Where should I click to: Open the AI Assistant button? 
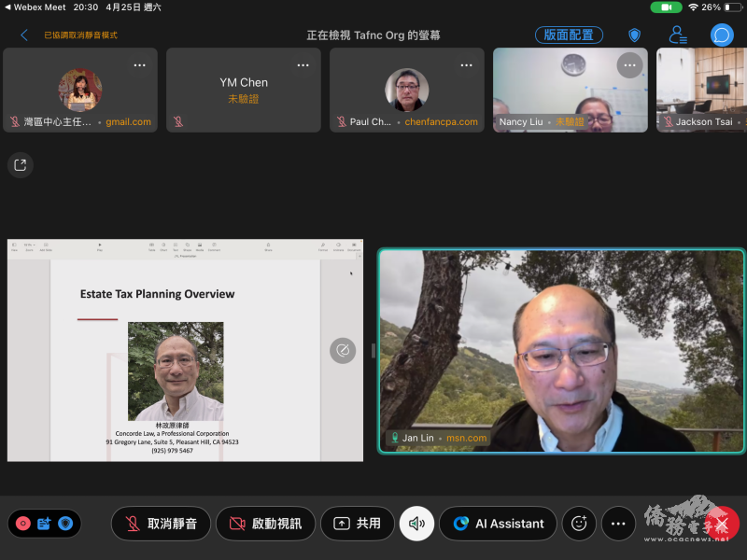point(498,524)
